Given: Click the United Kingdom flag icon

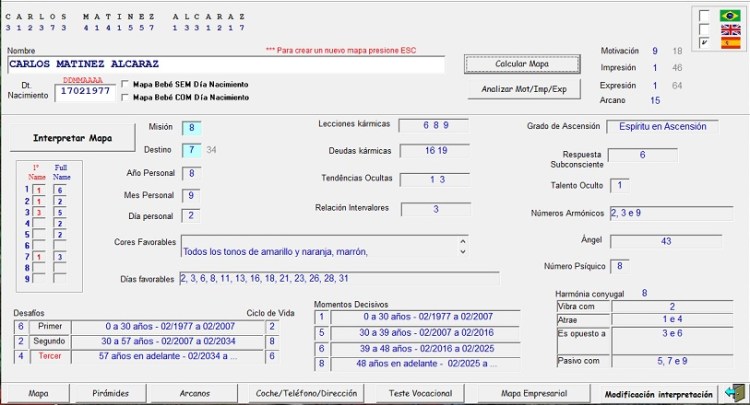Looking at the screenshot, I should coord(730,30).
